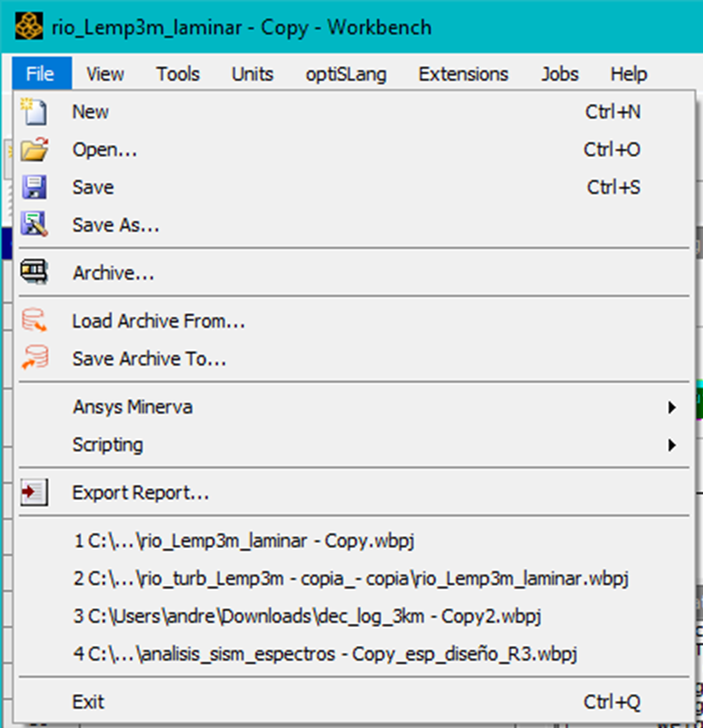Viewport: 703px width, 728px height.
Task: Open the optiSLang menu
Action: [346, 74]
